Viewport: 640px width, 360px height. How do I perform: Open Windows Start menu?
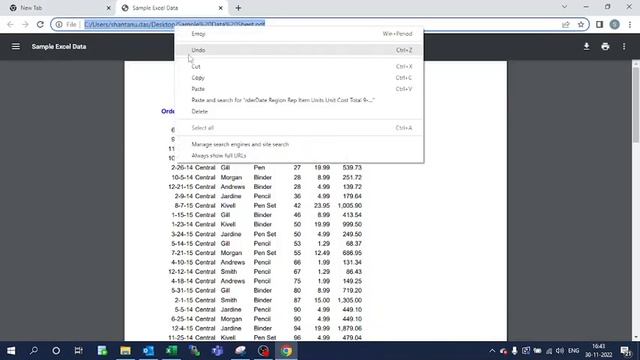[11, 351]
